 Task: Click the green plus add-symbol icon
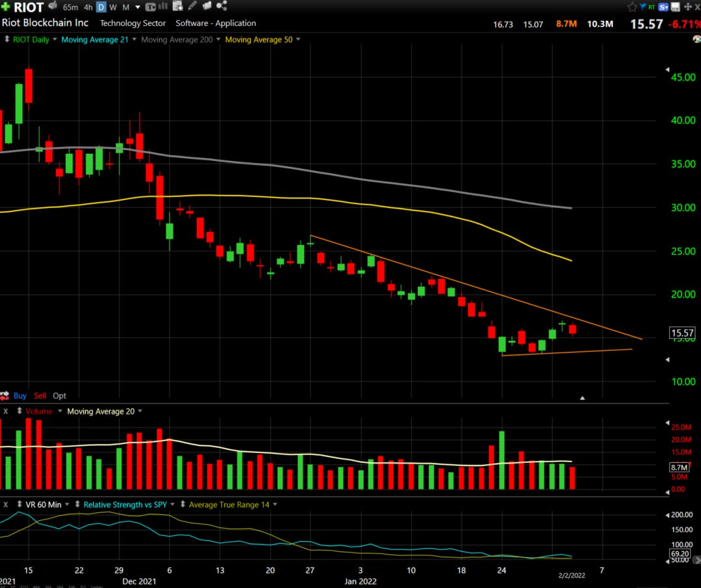point(5,7)
